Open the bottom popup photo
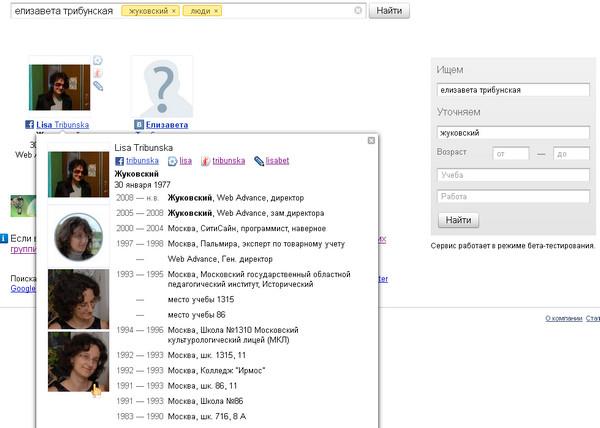 [x=78, y=361]
